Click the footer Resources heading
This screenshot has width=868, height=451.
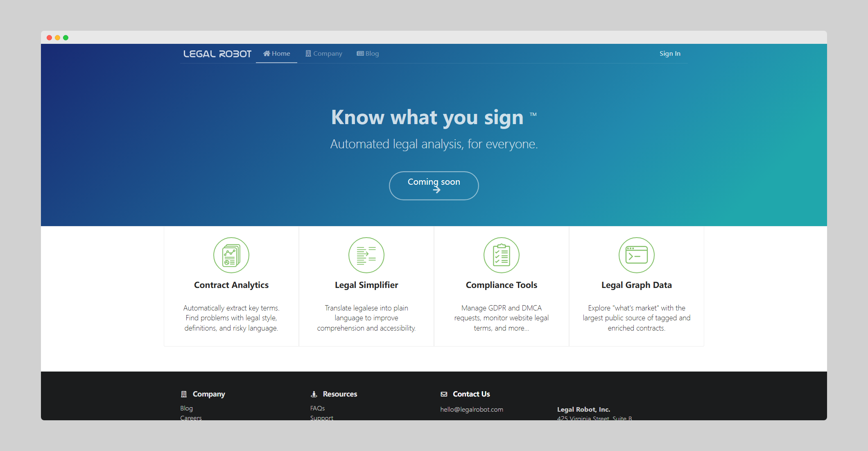click(x=340, y=394)
